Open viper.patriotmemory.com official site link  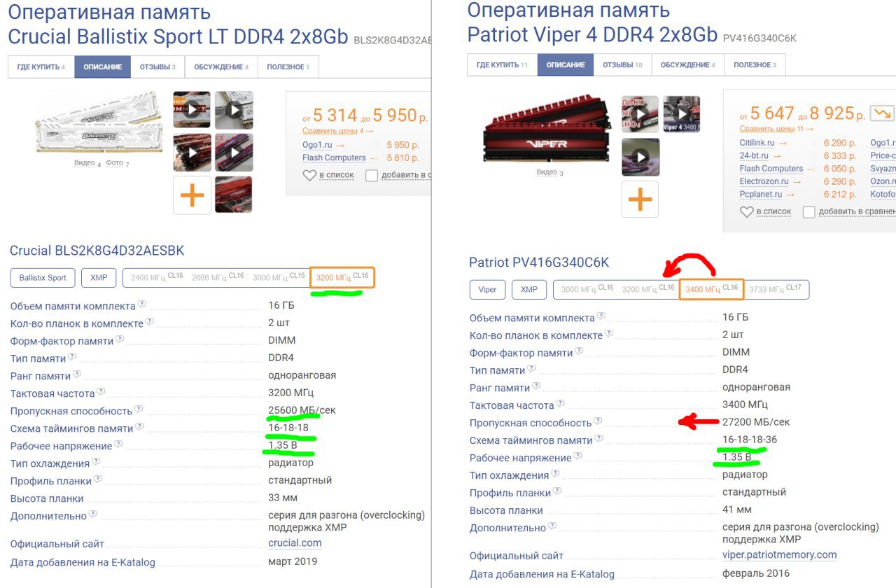[779, 554]
